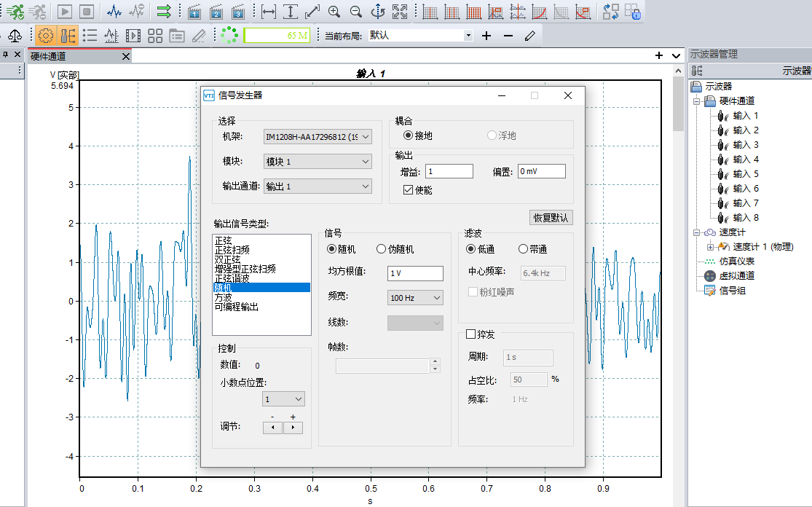Click the 增益 gain input field
This screenshot has width=812, height=507.
[449, 171]
